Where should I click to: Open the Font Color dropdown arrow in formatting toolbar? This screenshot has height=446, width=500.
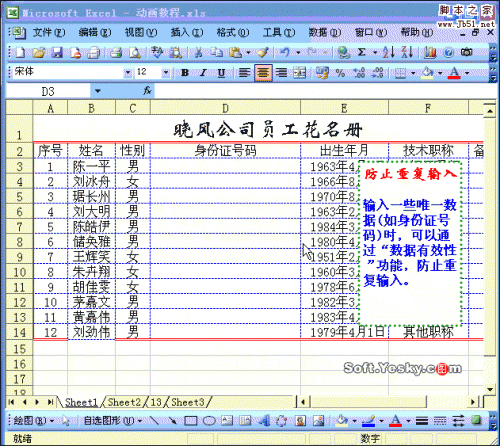[x=467, y=73]
